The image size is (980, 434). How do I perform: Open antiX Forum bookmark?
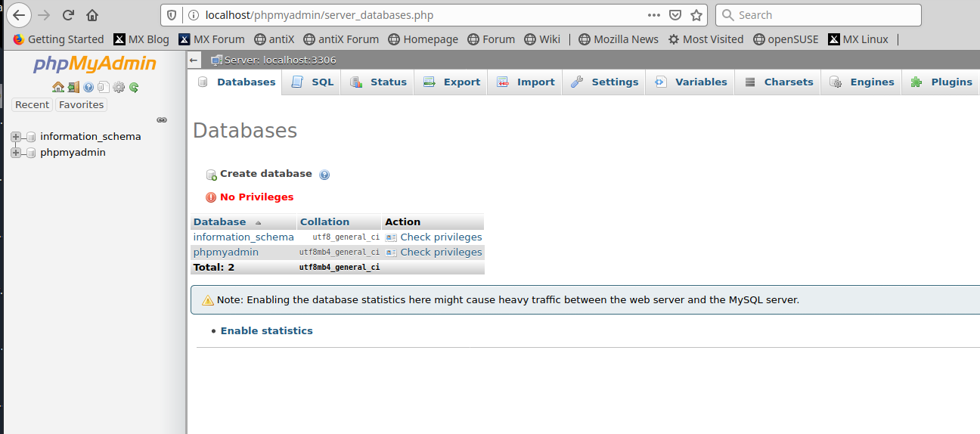(341, 39)
